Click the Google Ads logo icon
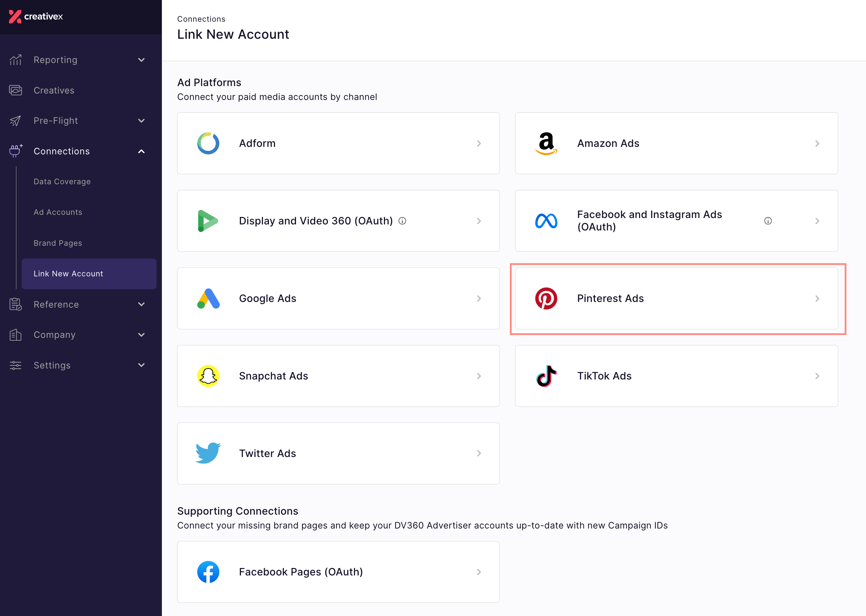Viewport: 866px width, 616px height. (208, 298)
